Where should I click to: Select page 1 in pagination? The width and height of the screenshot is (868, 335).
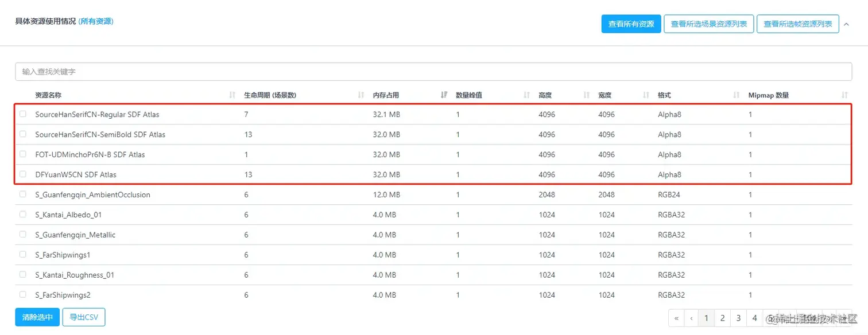(707, 318)
